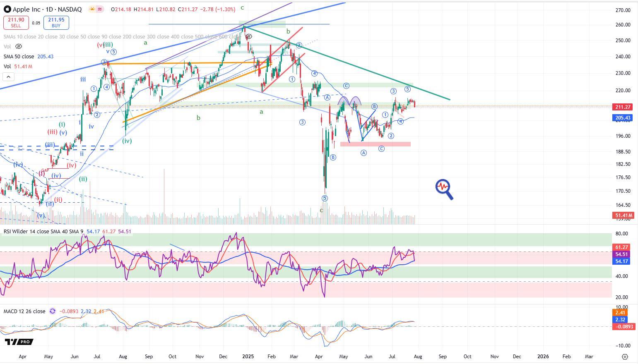The width and height of the screenshot is (638, 364).
Task: Click the sun market-status icon
Action: tap(92, 9)
